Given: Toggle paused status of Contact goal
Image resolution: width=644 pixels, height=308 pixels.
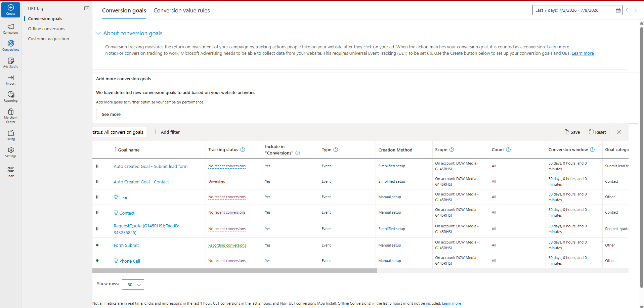Looking at the screenshot, I should (x=97, y=213).
